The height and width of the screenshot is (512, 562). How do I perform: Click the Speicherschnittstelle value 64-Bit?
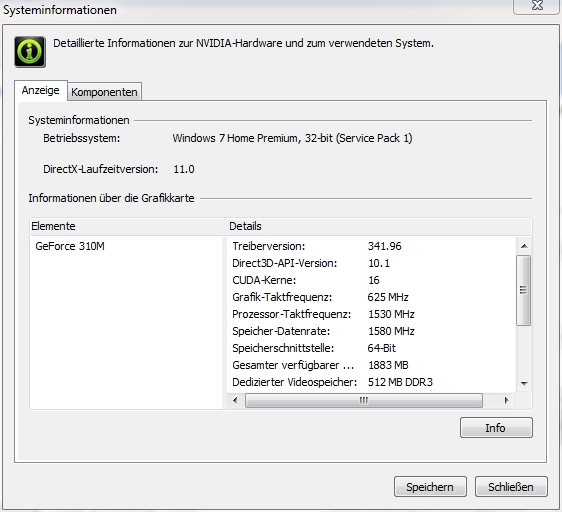click(382, 348)
